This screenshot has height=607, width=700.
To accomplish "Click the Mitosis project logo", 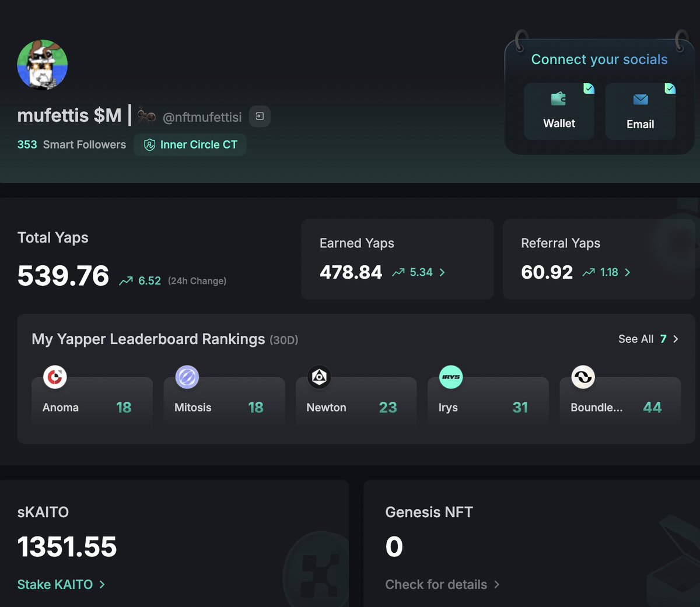I will pyautogui.click(x=187, y=377).
